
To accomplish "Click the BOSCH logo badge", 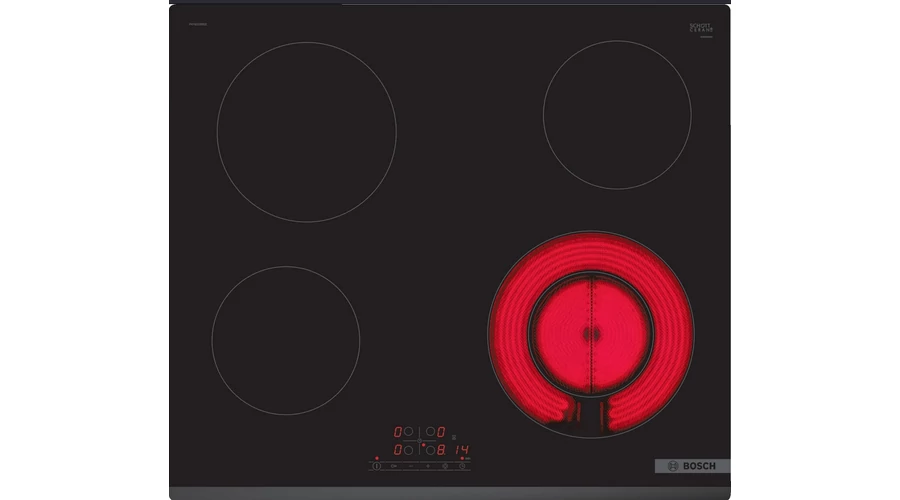I will [692, 466].
